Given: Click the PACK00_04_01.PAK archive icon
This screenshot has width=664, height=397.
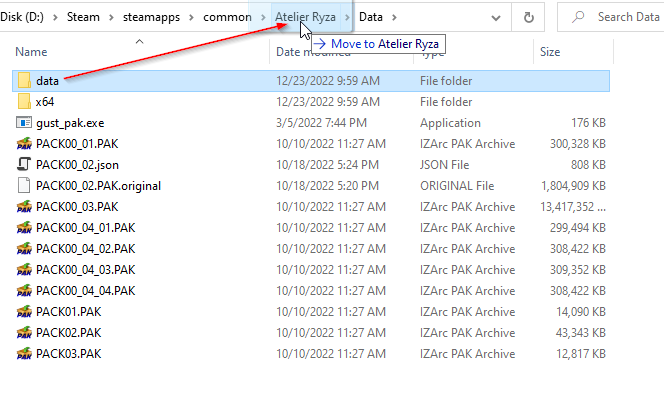Looking at the screenshot, I should (x=24, y=228).
